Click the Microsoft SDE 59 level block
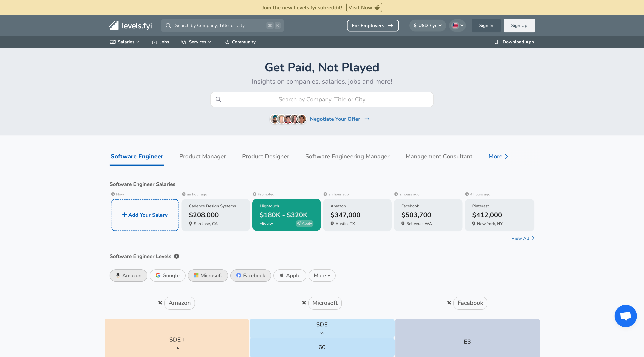This screenshot has height=357, width=644. pyautogui.click(x=322, y=328)
